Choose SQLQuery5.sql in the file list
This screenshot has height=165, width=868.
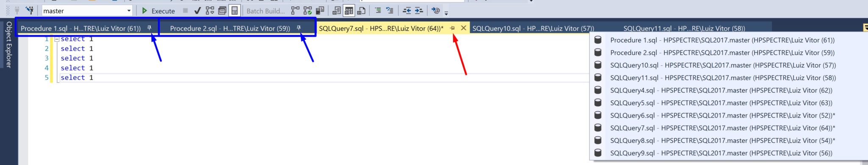(721, 103)
